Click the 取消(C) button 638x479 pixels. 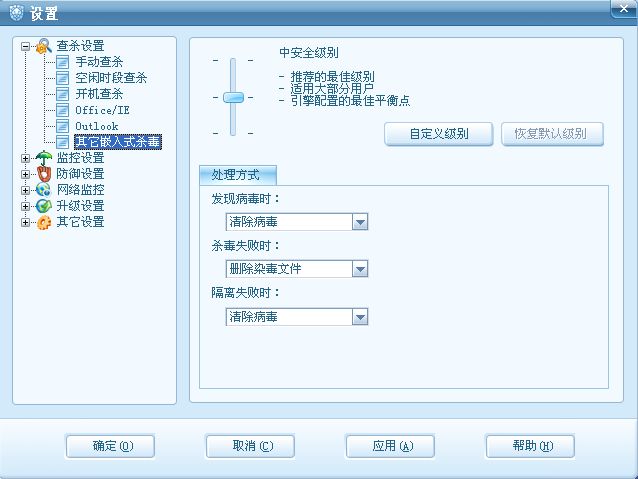[x=250, y=446]
